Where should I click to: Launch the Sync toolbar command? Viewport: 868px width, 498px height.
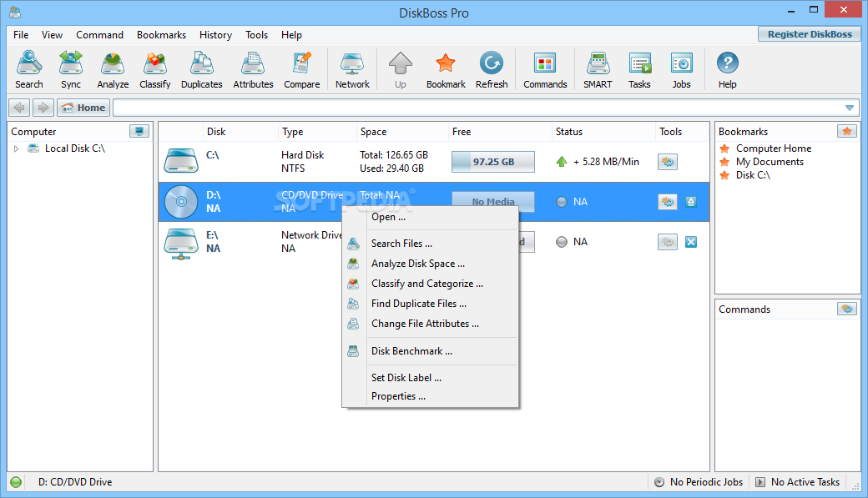point(71,70)
